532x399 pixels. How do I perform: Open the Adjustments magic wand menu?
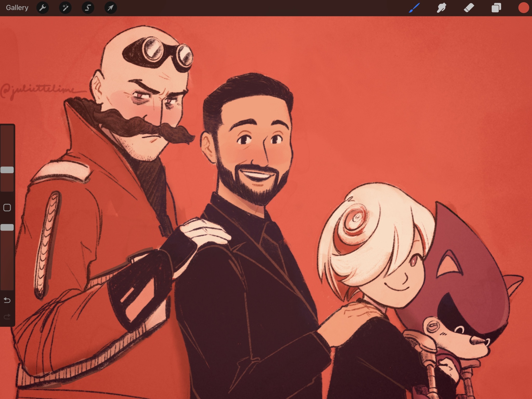(x=65, y=8)
